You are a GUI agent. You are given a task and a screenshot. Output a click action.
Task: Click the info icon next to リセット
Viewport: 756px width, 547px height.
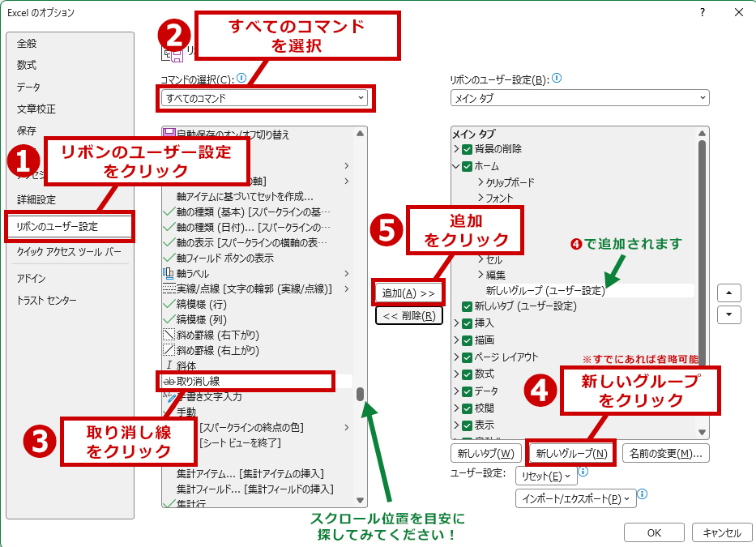coord(583,472)
